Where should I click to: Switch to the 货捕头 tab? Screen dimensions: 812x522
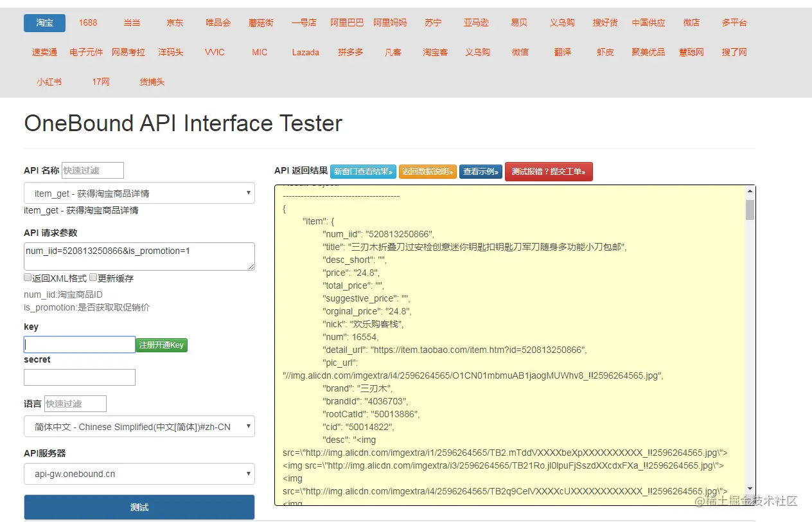pyautogui.click(x=152, y=82)
